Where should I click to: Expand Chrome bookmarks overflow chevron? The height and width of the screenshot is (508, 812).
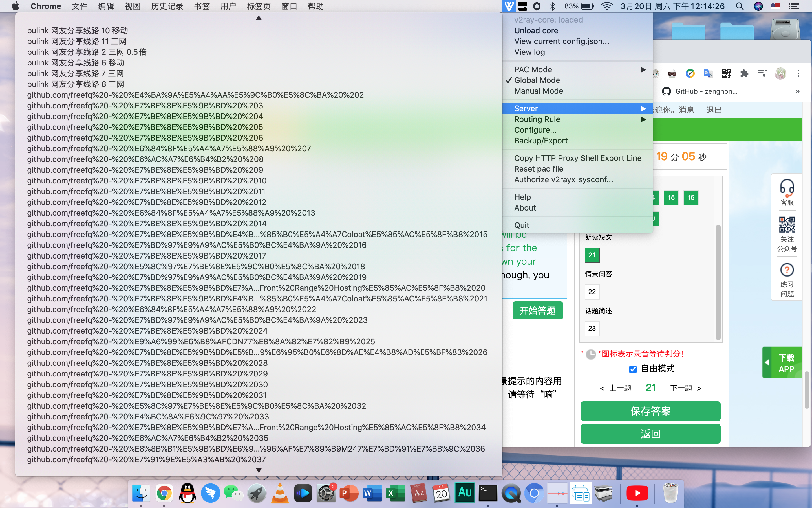pos(798,91)
